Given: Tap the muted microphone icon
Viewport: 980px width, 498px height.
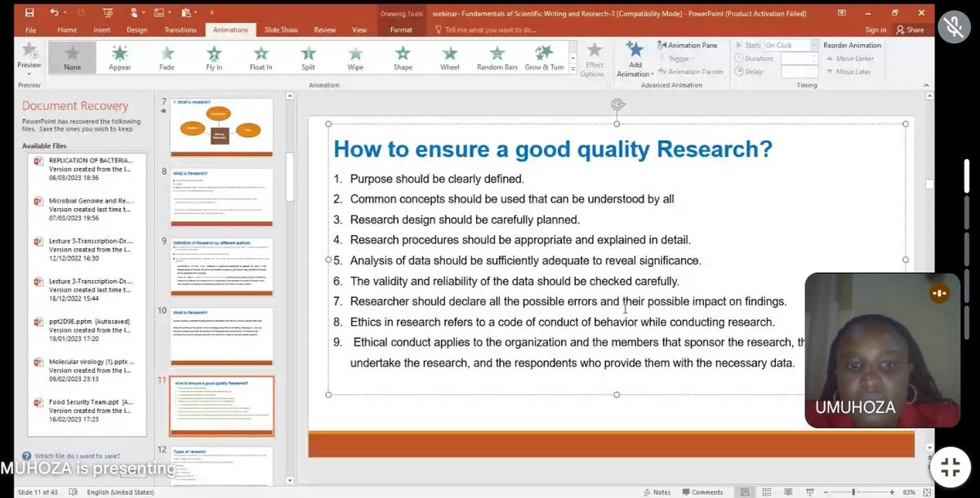Looking at the screenshot, I should pyautogui.click(x=952, y=27).
